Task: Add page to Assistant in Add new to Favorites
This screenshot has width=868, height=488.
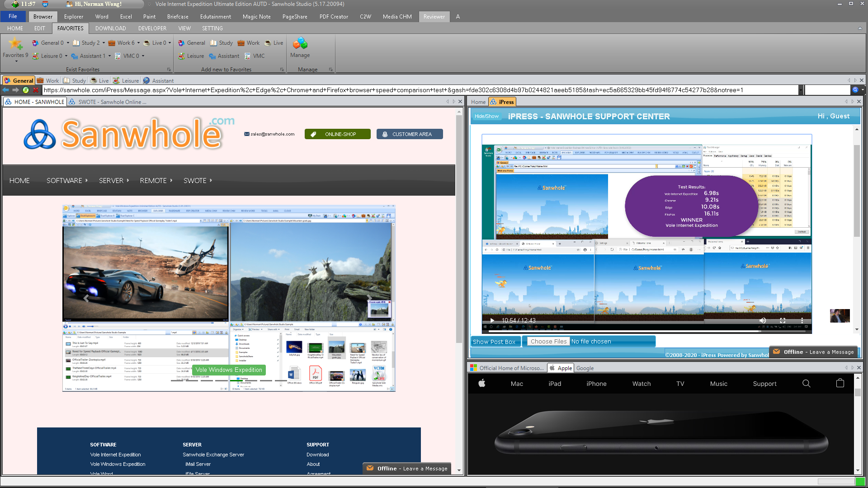Action: click(x=224, y=56)
